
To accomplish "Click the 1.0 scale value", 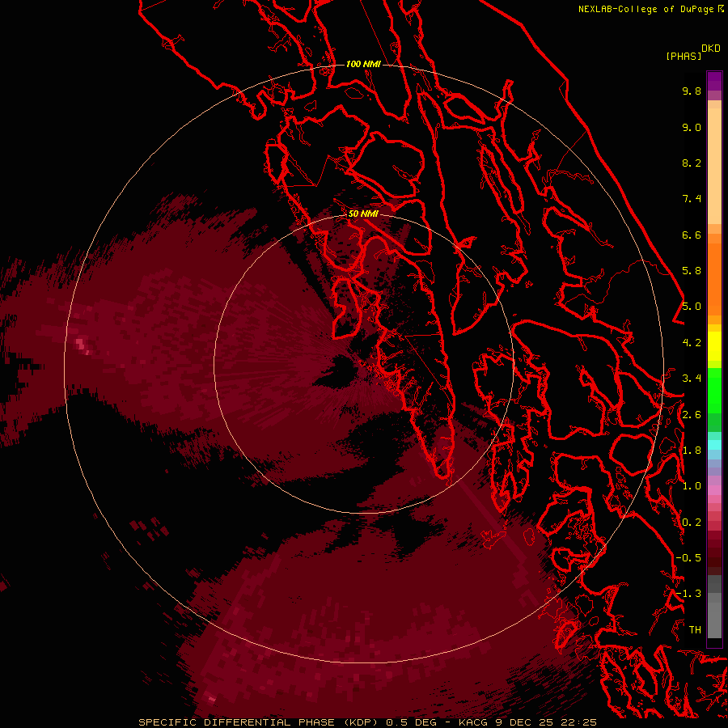I will pos(692,486).
